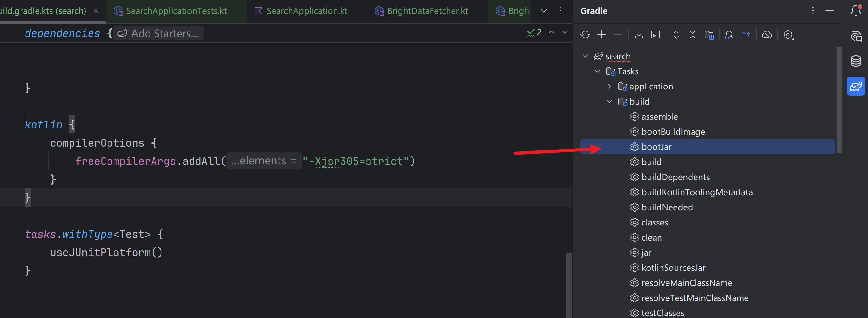Expand the application tasks node
The image size is (868, 318).
[609, 86]
